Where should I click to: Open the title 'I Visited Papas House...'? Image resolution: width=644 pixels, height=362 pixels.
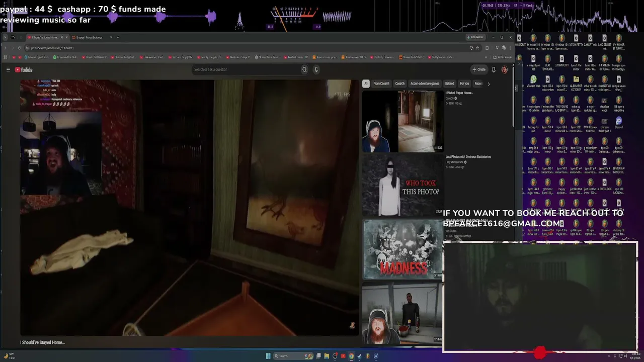coord(459,93)
